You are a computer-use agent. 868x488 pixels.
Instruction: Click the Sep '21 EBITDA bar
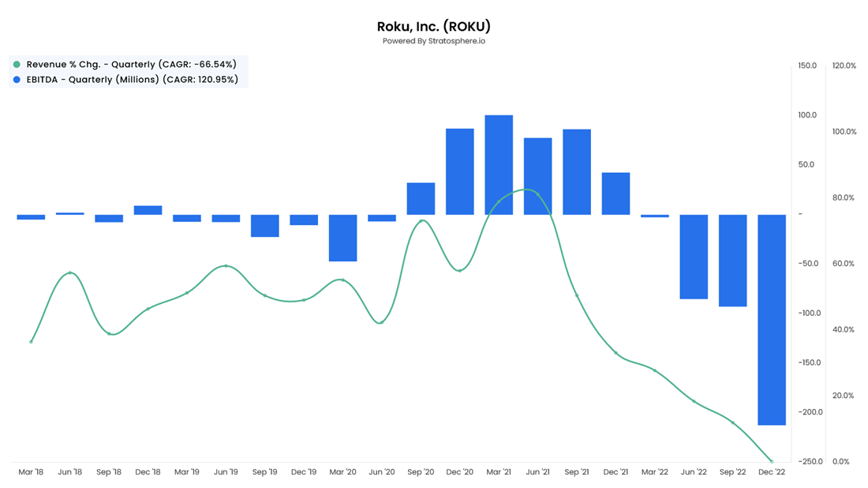[x=577, y=172]
